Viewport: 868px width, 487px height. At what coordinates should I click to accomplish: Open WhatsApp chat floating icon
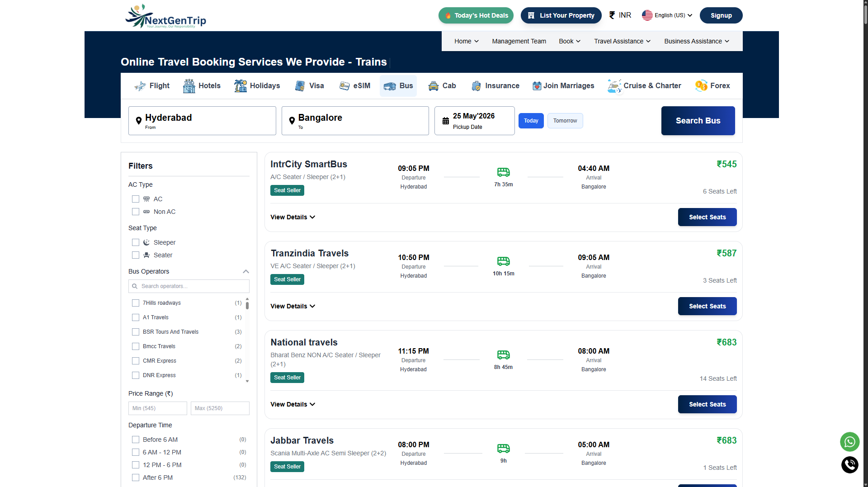point(849,442)
